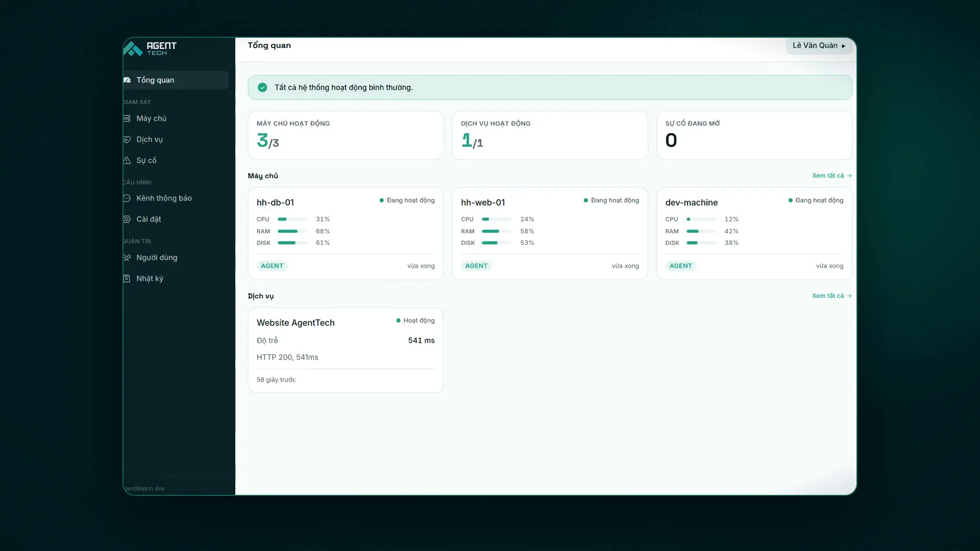Click vừa xong on hh-db-01 card

421,266
